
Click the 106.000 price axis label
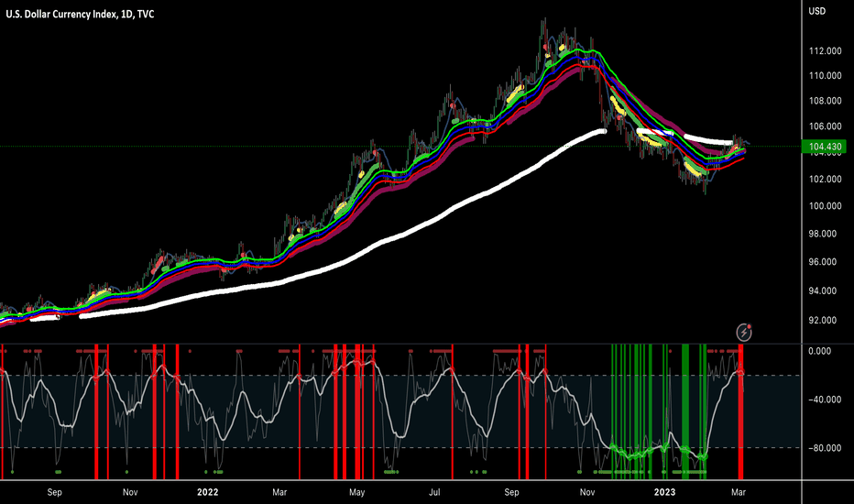825,126
